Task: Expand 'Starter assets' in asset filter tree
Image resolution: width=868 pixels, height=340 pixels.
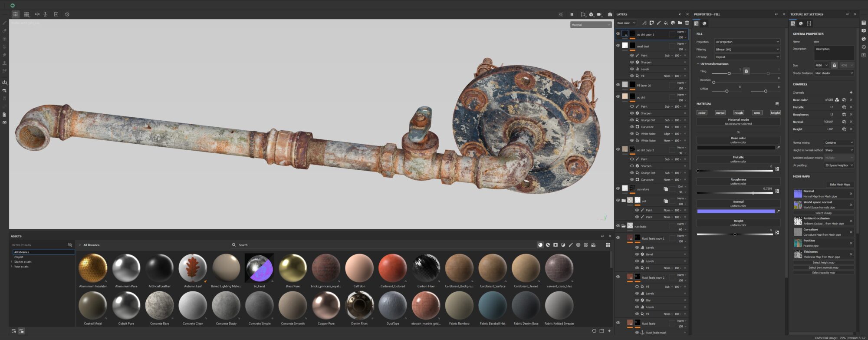Action: pos(12,262)
